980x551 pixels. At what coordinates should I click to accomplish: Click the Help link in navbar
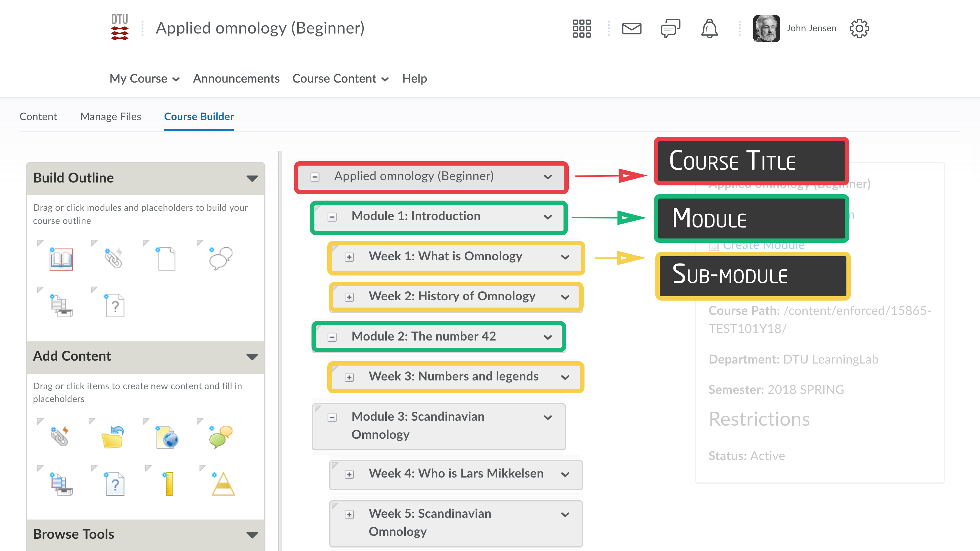(x=414, y=79)
